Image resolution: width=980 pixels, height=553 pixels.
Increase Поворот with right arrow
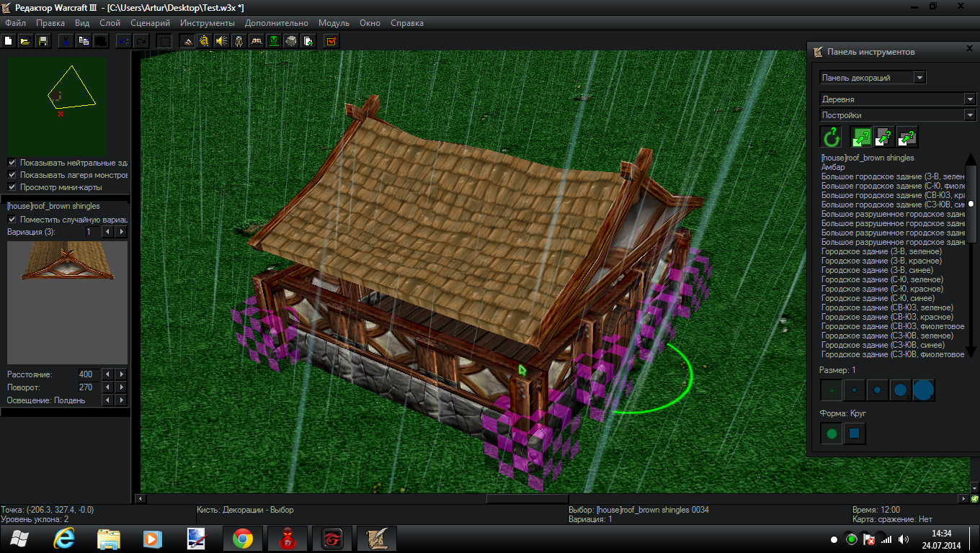pyautogui.click(x=121, y=387)
